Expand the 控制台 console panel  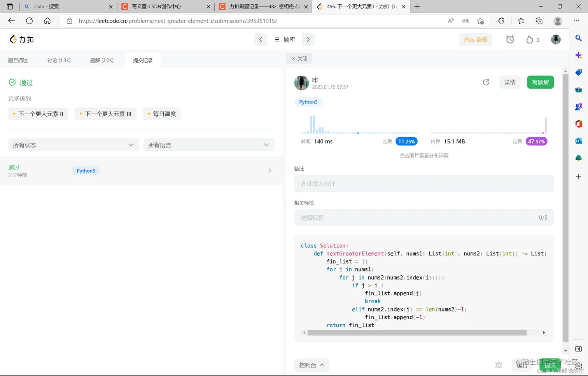pyautogui.click(x=311, y=365)
